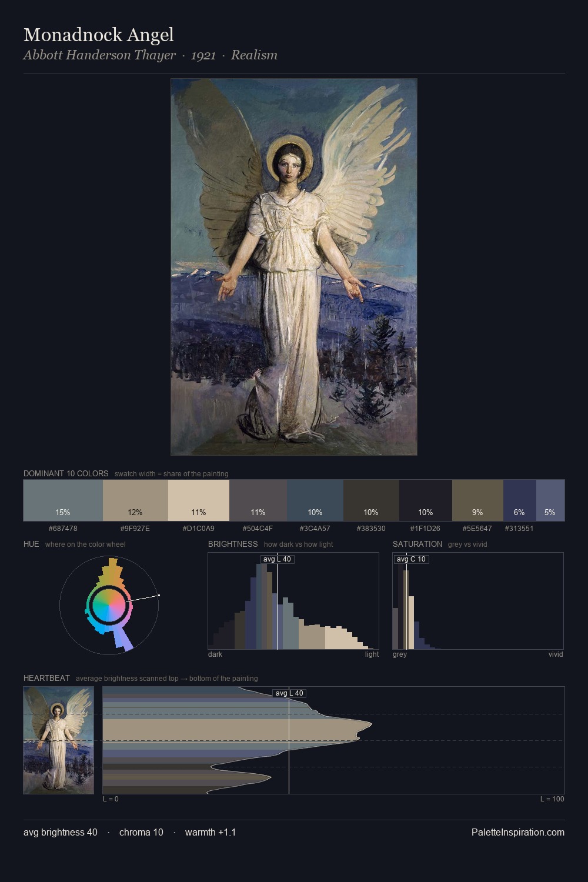Click the year 1921 in subtitle
The image size is (588, 882).
(203, 55)
